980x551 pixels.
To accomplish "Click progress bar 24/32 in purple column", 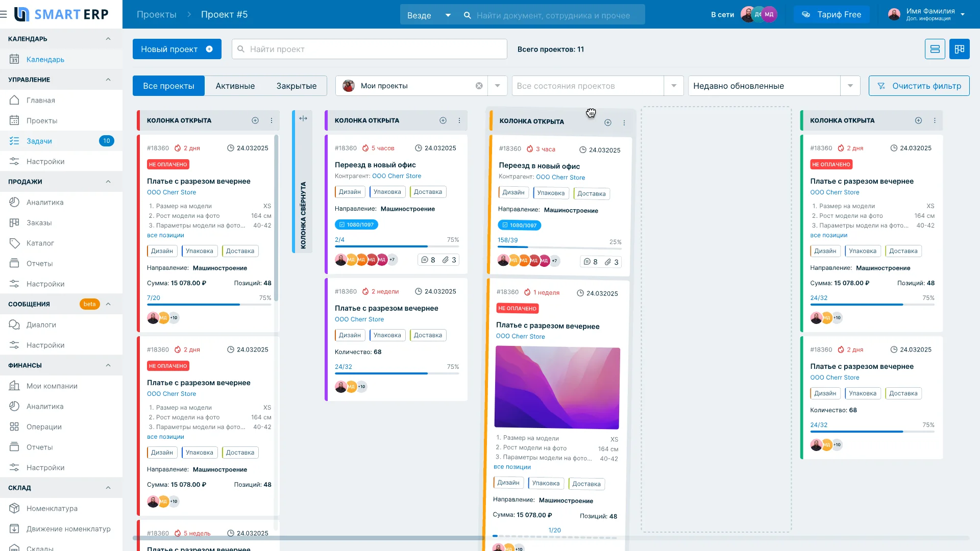I will click(397, 373).
